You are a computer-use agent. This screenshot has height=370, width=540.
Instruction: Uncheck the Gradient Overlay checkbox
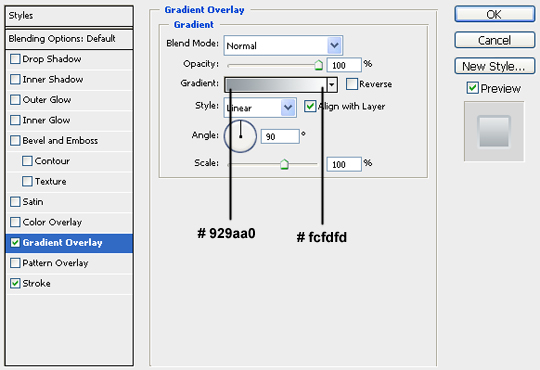click(15, 243)
